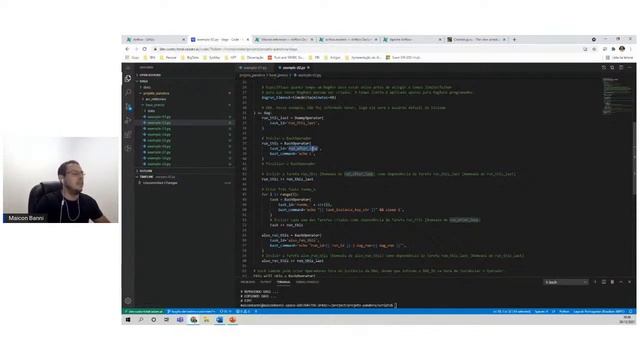The image size is (640, 360).
Task: Open Task View on the taskbar
Action: (x=167, y=320)
